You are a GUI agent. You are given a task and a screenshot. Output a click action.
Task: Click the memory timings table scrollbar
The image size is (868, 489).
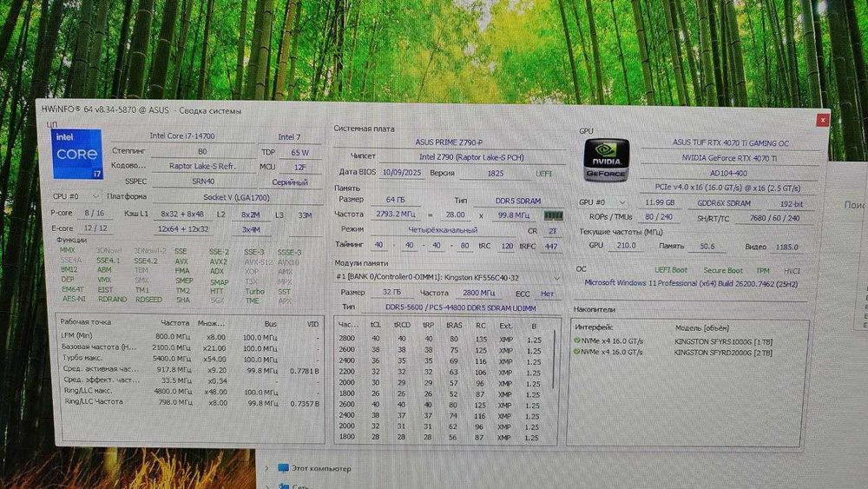pos(554,360)
